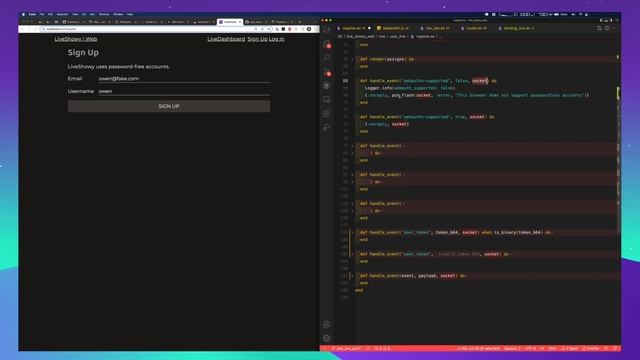Viewport: 640px width, 360px height.
Task: Click the Email input field
Action: [x=184, y=78]
